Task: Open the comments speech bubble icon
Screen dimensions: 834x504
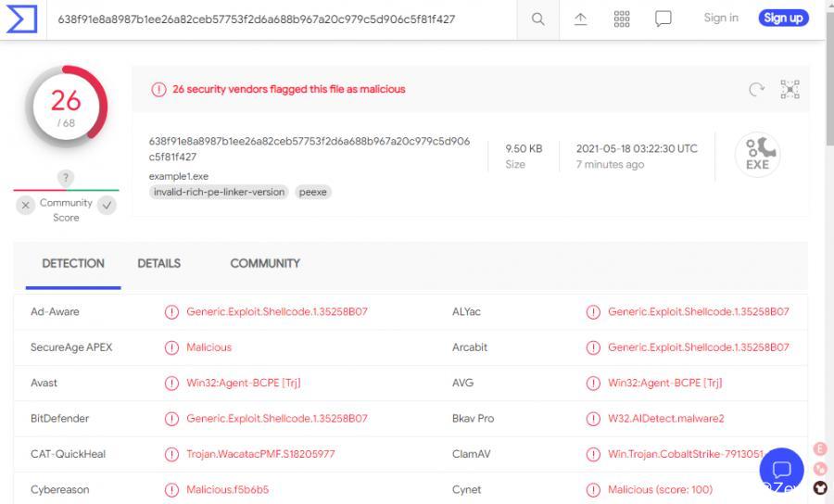Action: tap(663, 19)
